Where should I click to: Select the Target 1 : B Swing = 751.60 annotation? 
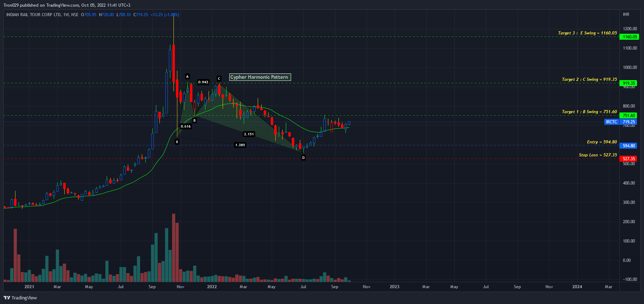(589, 112)
